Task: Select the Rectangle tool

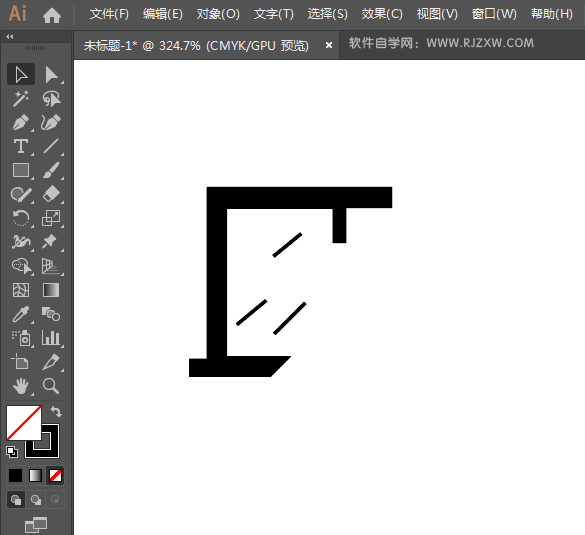Action: coord(21,170)
